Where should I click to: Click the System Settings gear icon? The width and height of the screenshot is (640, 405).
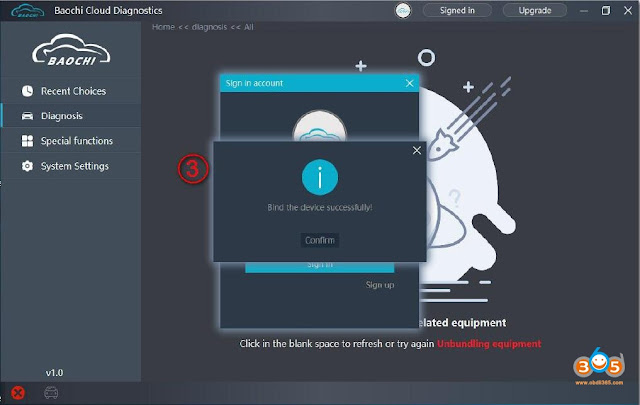[27, 166]
